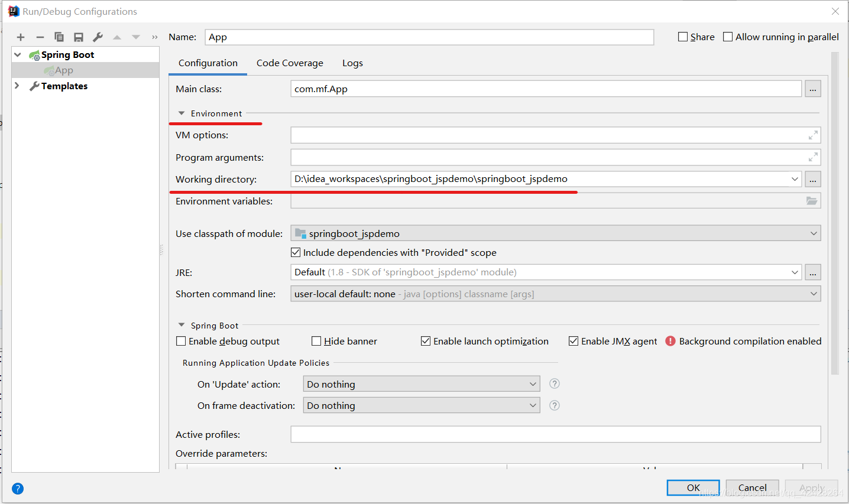Open dialog help question mark icon

click(18, 489)
